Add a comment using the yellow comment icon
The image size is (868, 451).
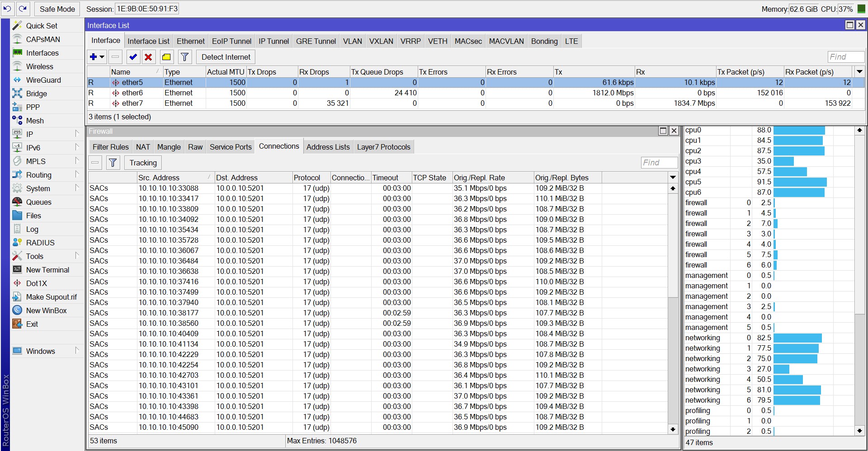tap(166, 56)
